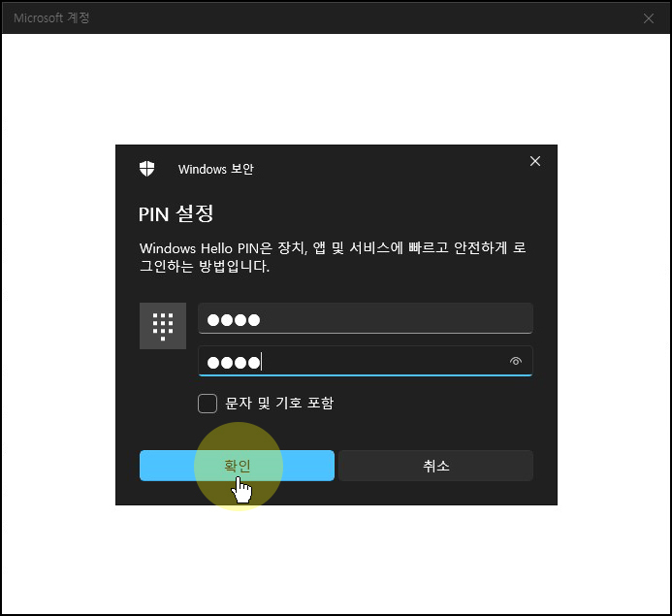Click the Windows 보안 shield icon
This screenshot has height=616, width=672.
[147, 169]
